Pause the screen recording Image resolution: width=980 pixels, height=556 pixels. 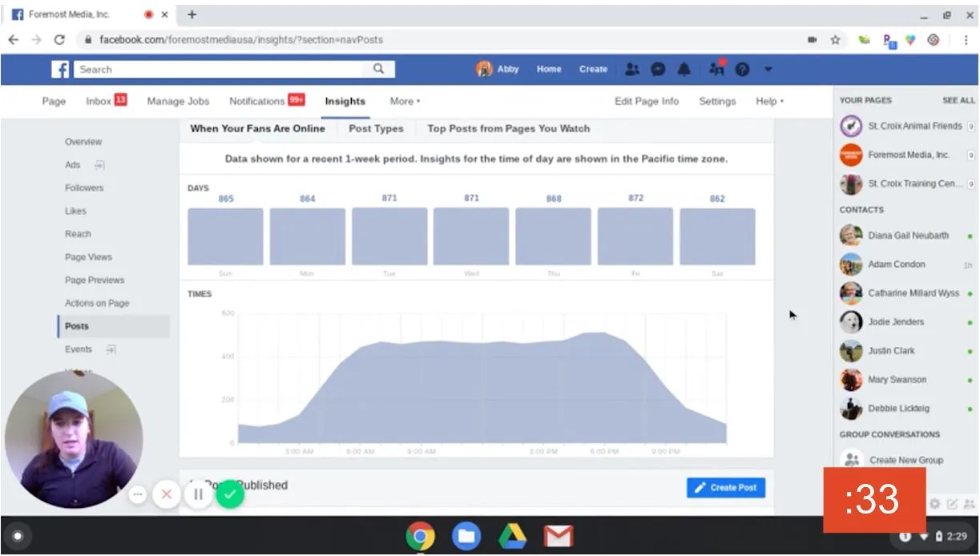point(197,494)
